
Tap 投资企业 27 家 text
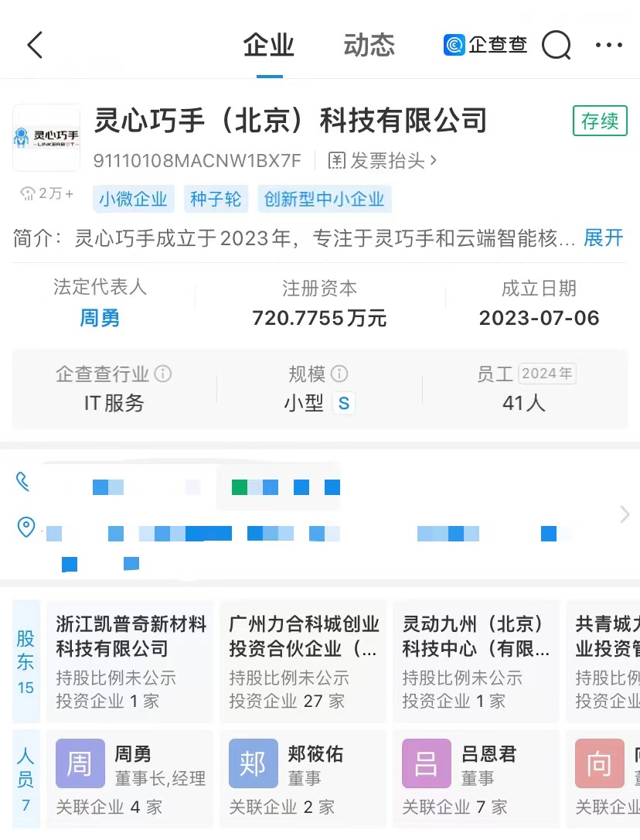[x=287, y=701]
